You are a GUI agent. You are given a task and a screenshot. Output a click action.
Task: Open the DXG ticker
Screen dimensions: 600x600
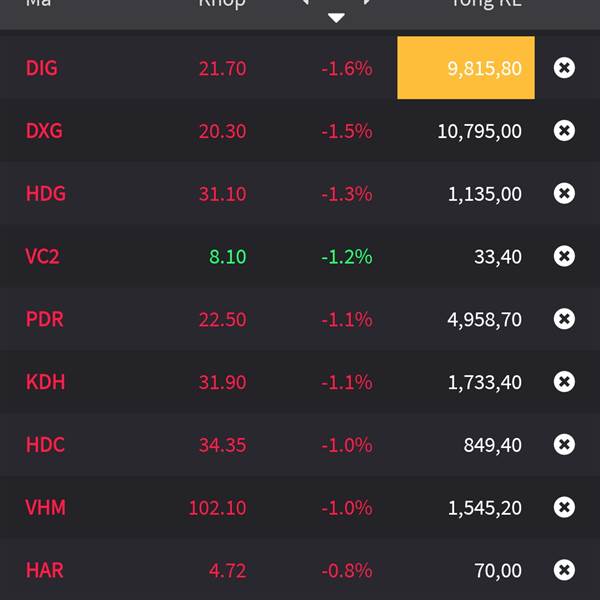pos(44,131)
